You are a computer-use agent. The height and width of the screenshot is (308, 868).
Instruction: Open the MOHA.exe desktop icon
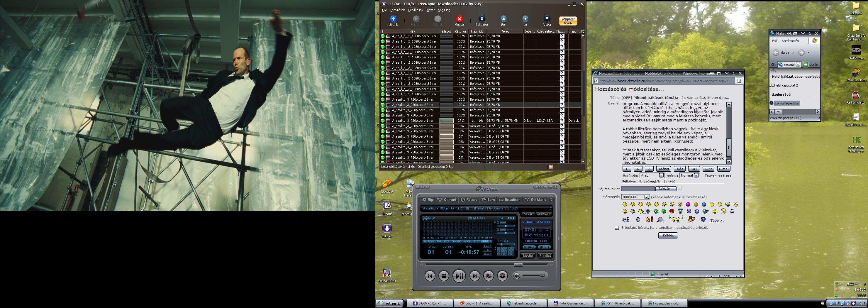[x=856, y=53]
